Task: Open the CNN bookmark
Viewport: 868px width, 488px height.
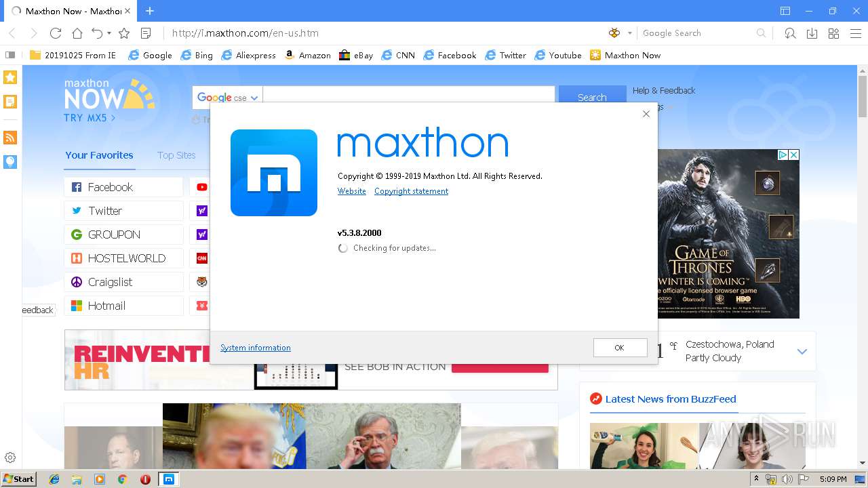Action: click(x=398, y=55)
